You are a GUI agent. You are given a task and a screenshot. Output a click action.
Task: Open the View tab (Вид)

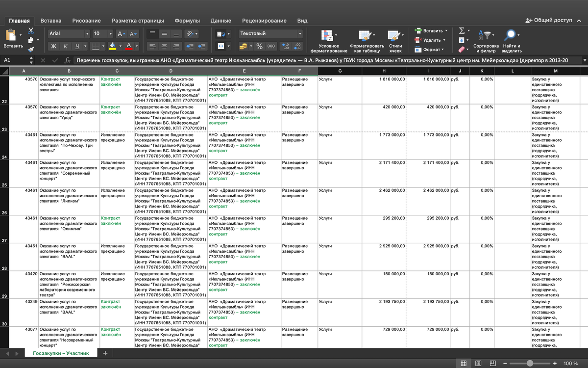(x=302, y=21)
